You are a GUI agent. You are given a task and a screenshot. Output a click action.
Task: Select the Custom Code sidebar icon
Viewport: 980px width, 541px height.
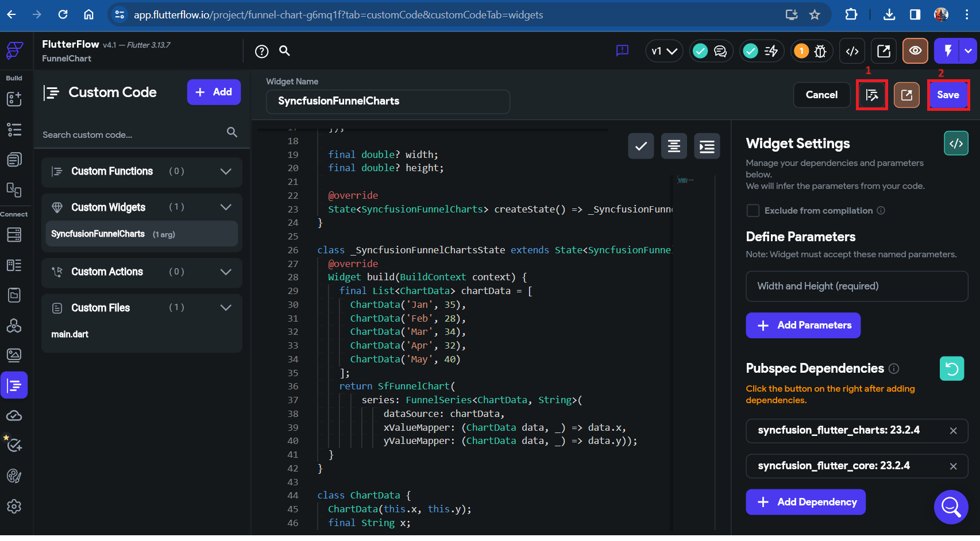click(x=14, y=385)
